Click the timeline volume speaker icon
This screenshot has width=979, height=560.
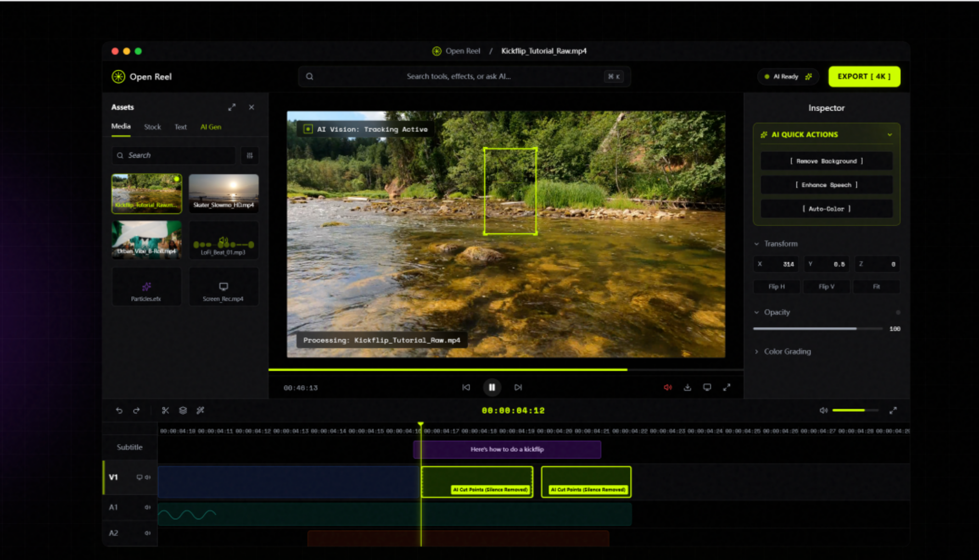pyautogui.click(x=824, y=410)
